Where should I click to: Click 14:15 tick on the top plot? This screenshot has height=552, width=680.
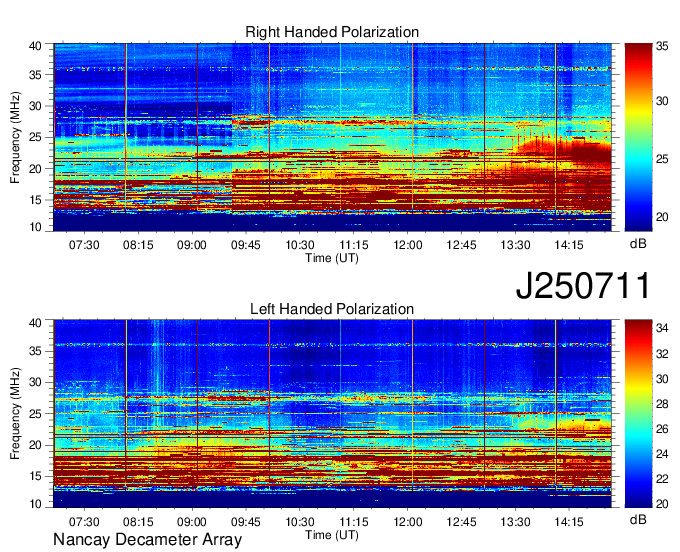[569, 245]
